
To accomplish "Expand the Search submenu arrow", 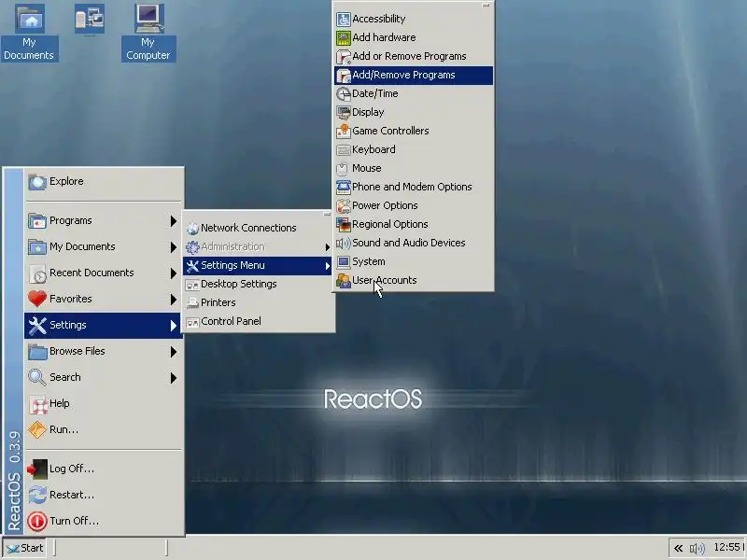I will 173,378.
